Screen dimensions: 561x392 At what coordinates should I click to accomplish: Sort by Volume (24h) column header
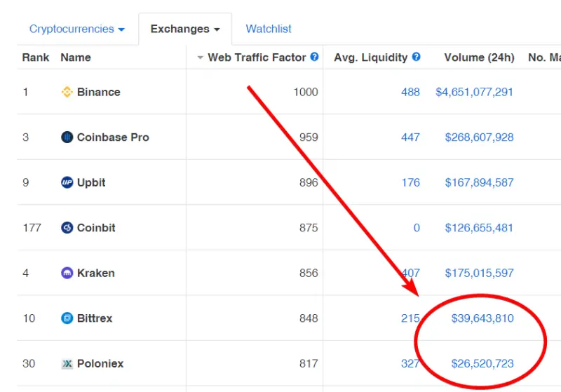coord(479,58)
